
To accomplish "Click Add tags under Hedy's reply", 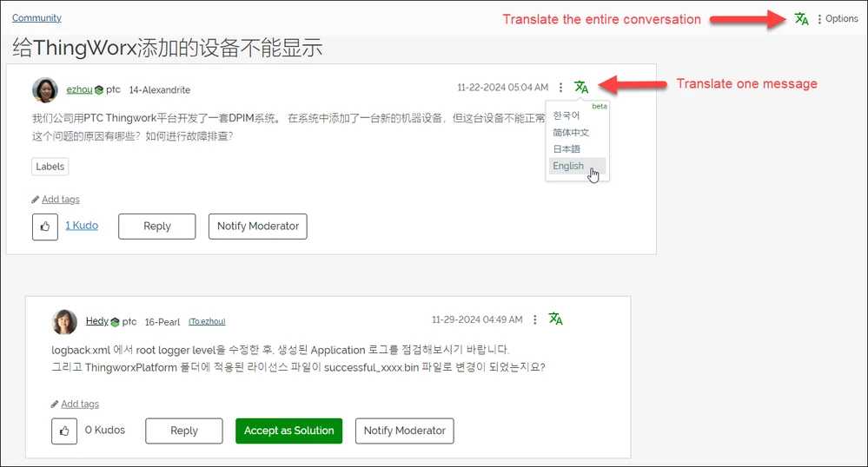I will click(x=80, y=404).
